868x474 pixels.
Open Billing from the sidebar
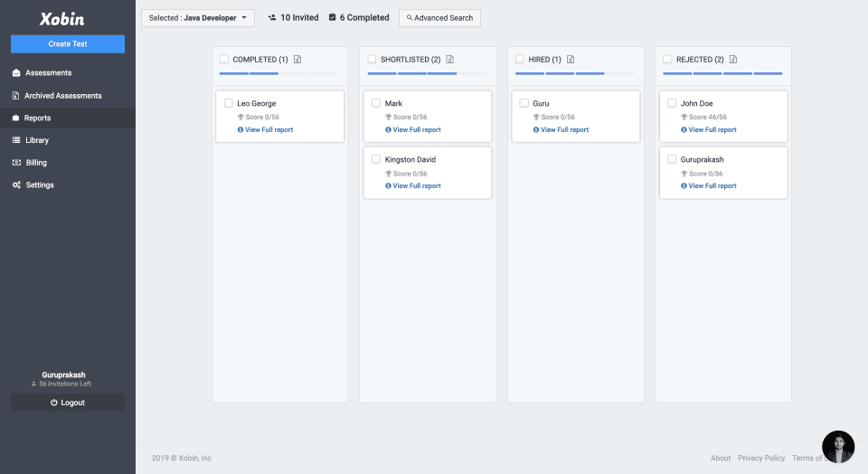point(36,163)
